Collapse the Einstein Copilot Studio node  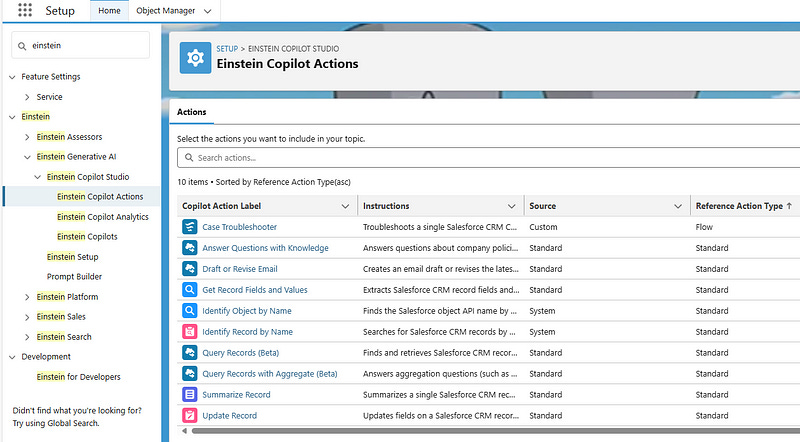point(37,177)
